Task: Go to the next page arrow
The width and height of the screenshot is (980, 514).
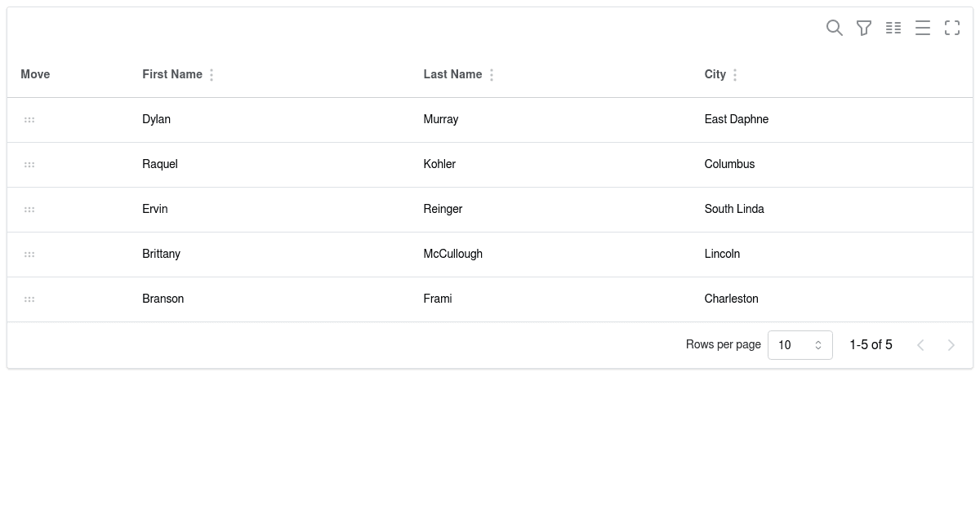Action: tap(951, 345)
